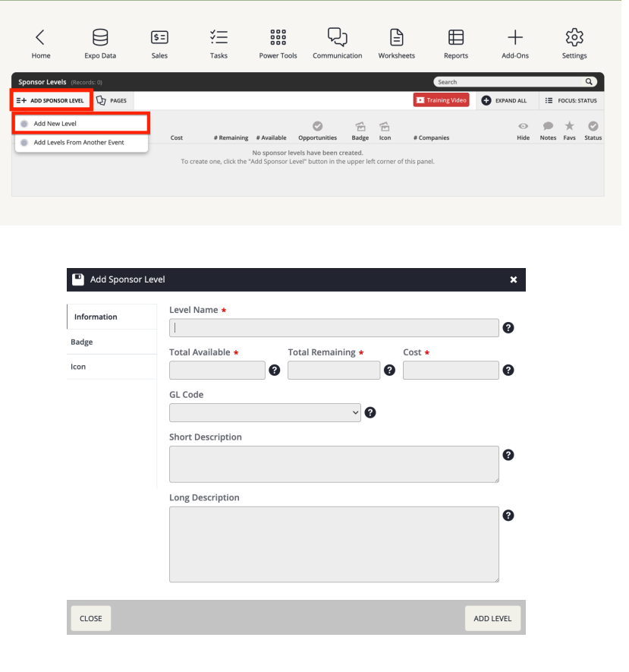Open the Add-Ons plus icon

click(515, 38)
